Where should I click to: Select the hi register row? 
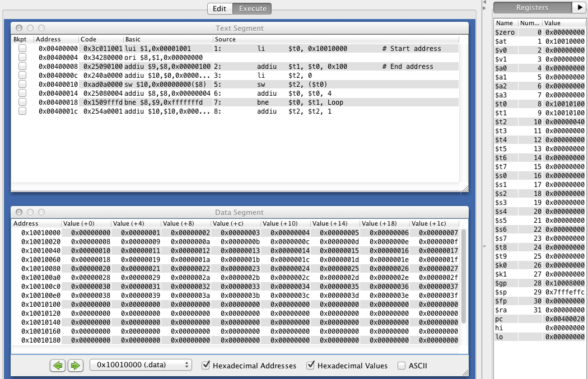point(540,328)
